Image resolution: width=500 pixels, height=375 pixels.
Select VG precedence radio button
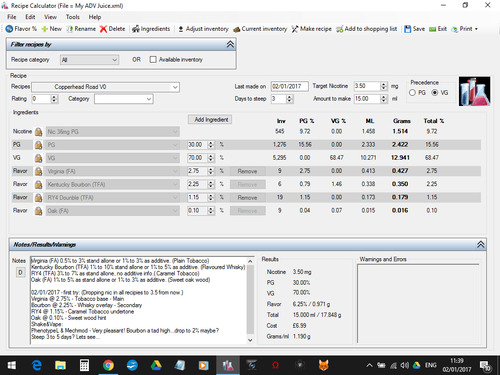[x=435, y=93]
